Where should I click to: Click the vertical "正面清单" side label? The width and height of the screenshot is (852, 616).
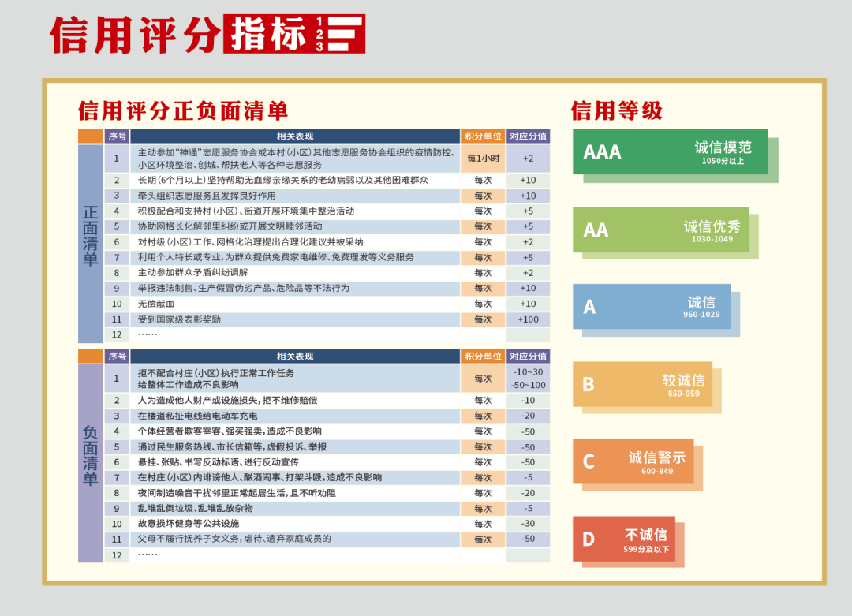point(90,236)
